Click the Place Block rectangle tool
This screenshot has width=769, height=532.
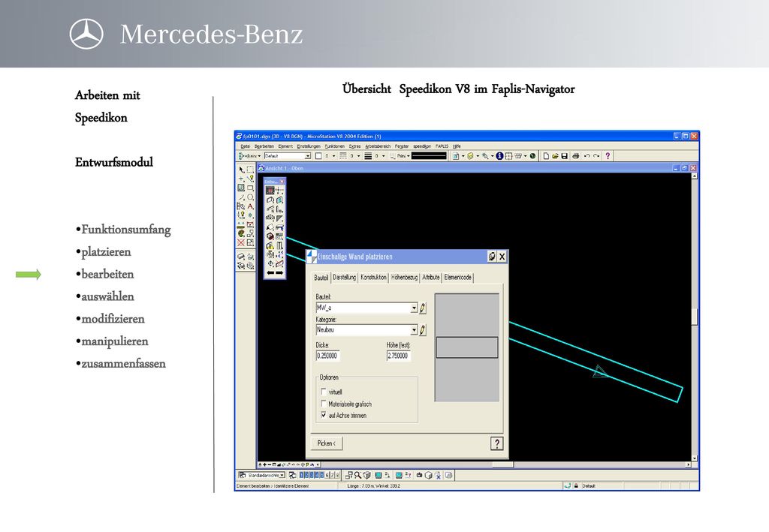251,188
